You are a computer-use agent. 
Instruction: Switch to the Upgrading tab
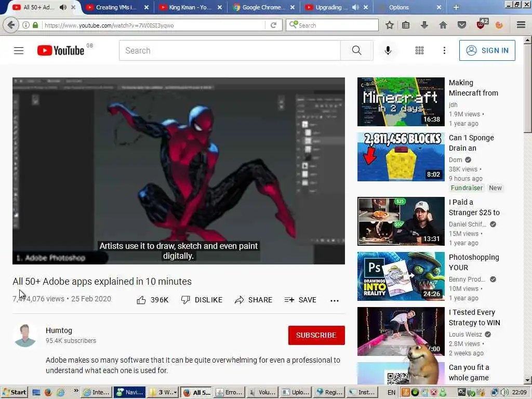[332, 7]
